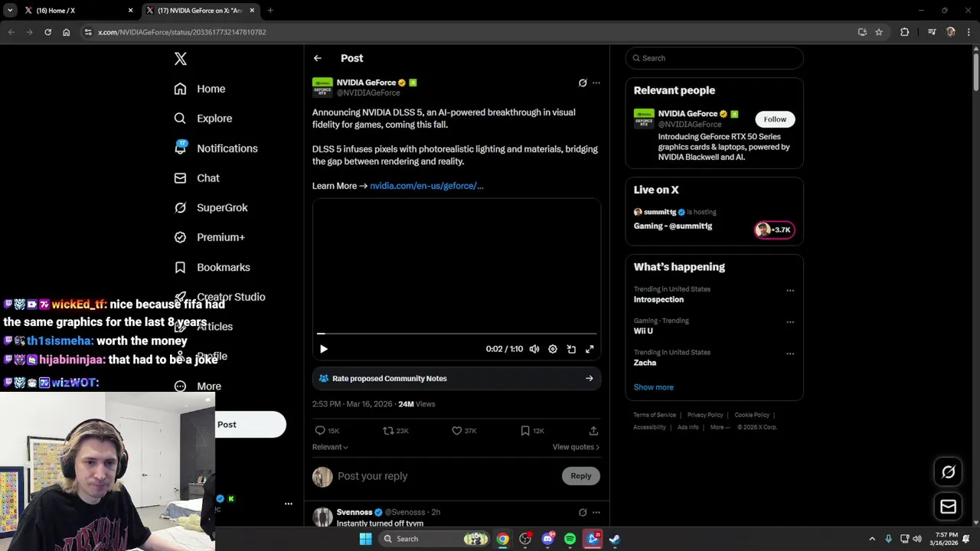This screenshot has height=551, width=980.
Task: Open video settings gear
Action: (x=553, y=349)
